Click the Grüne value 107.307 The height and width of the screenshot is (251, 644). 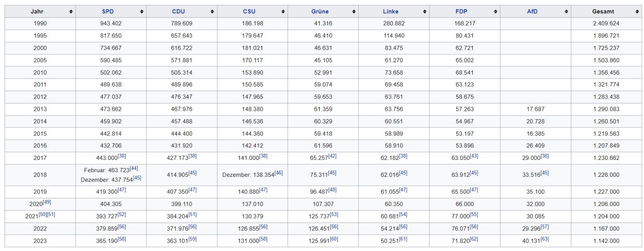coord(323,204)
